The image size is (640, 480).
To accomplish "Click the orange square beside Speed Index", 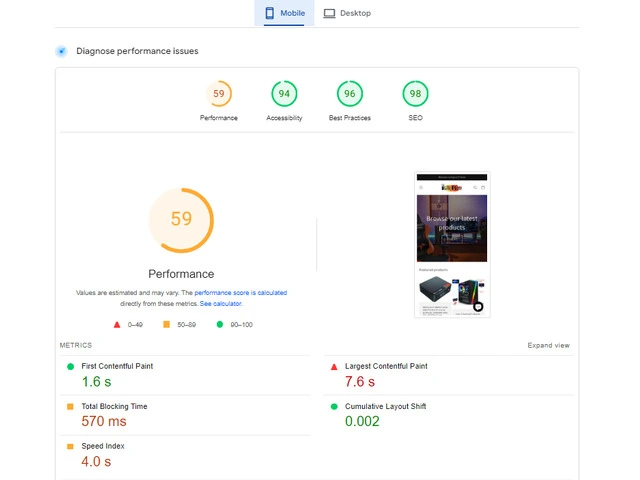I will point(70,447).
